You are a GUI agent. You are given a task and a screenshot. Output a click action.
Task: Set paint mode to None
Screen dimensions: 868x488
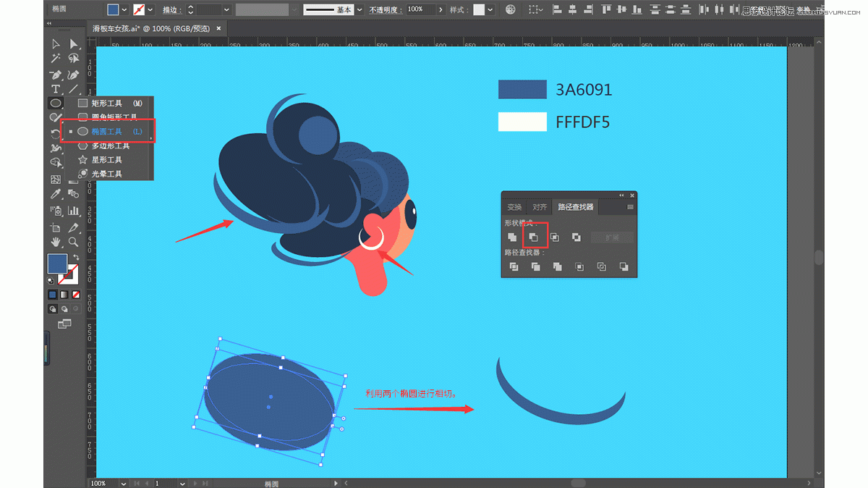click(76, 295)
